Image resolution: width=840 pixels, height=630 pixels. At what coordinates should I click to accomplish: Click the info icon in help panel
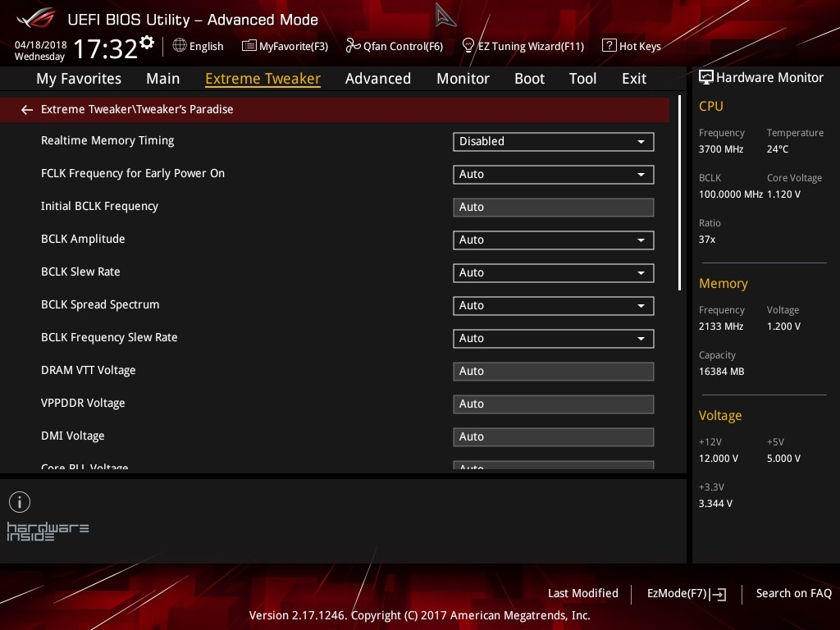[20, 502]
